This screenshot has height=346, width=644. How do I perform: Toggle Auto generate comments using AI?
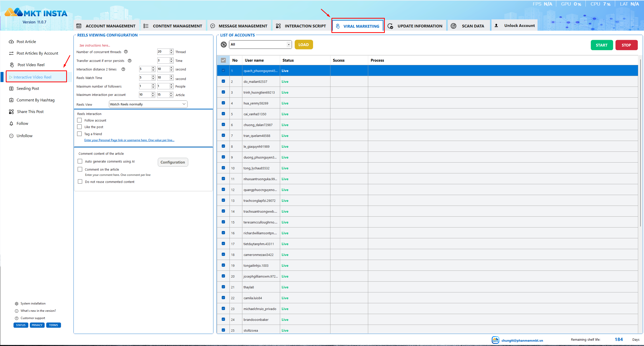80,161
